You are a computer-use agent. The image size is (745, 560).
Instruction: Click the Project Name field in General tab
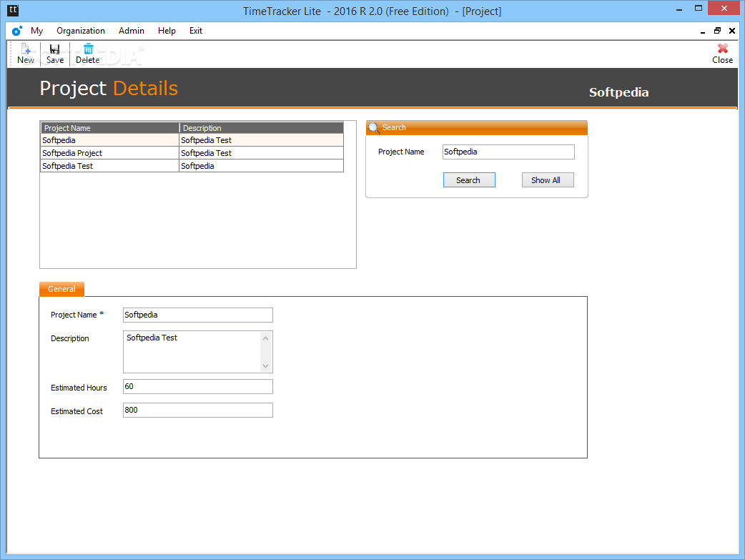point(197,315)
